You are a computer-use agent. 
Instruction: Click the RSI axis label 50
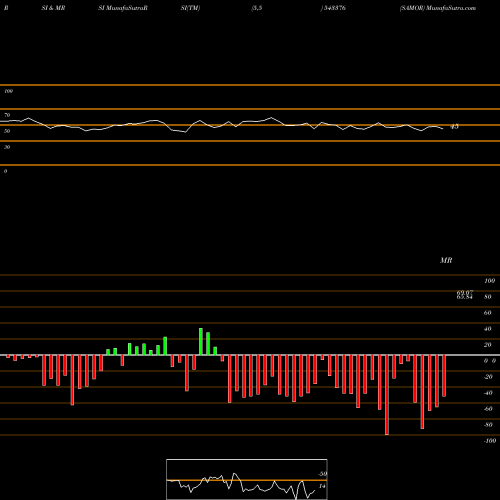[x=7, y=131]
